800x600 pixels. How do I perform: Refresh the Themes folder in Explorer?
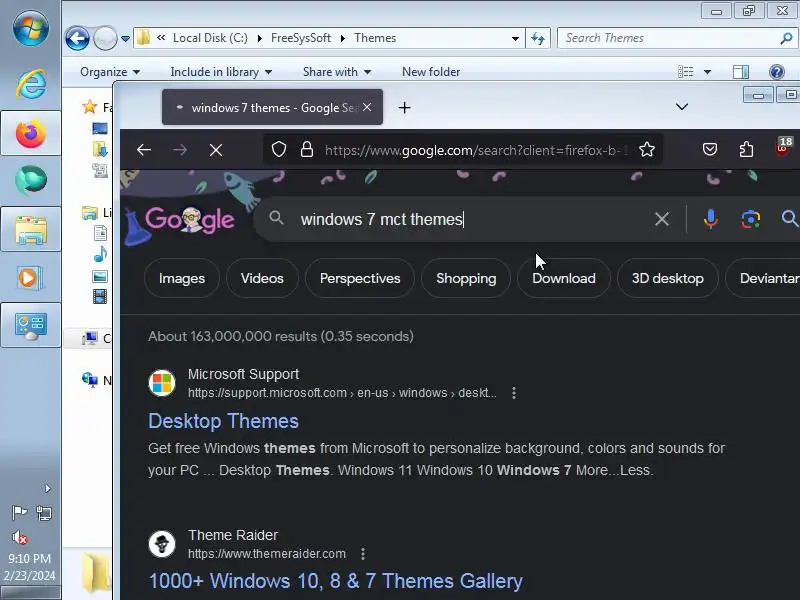point(538,38)
